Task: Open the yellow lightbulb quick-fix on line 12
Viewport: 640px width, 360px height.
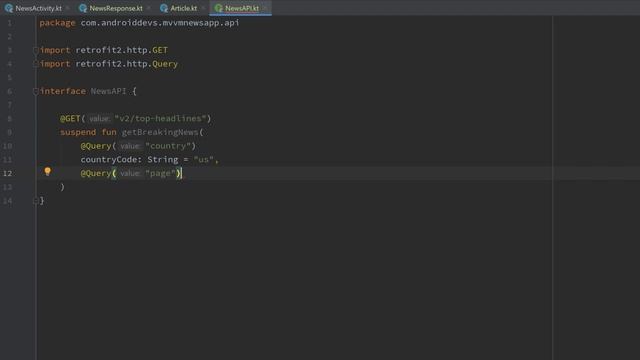Action: 48,171
